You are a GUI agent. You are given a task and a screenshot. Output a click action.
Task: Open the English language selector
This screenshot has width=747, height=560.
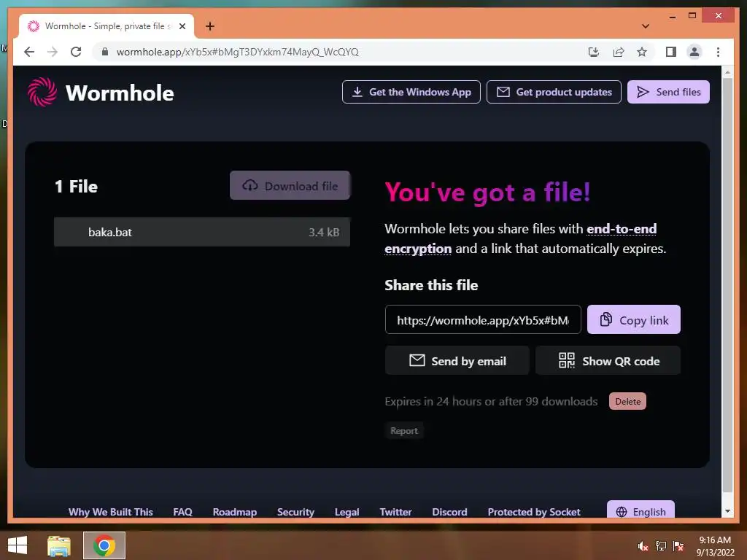pos(640,510)
